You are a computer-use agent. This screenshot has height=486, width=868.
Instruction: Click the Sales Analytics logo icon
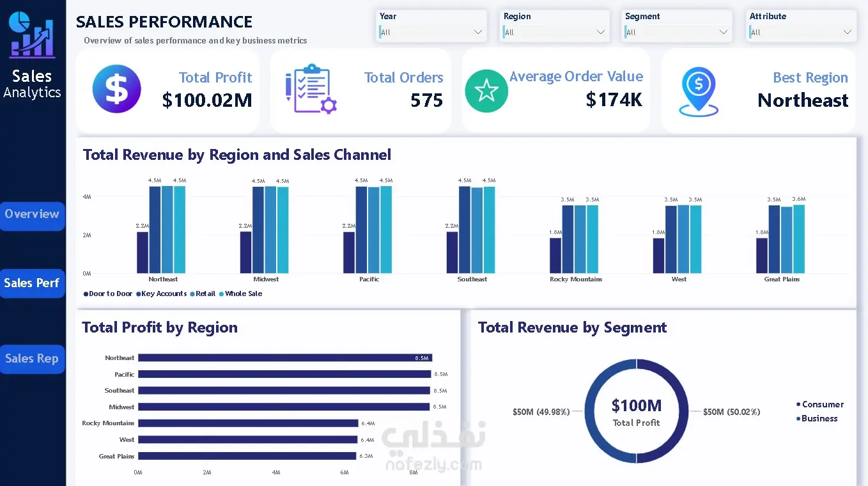click(31, 35)
